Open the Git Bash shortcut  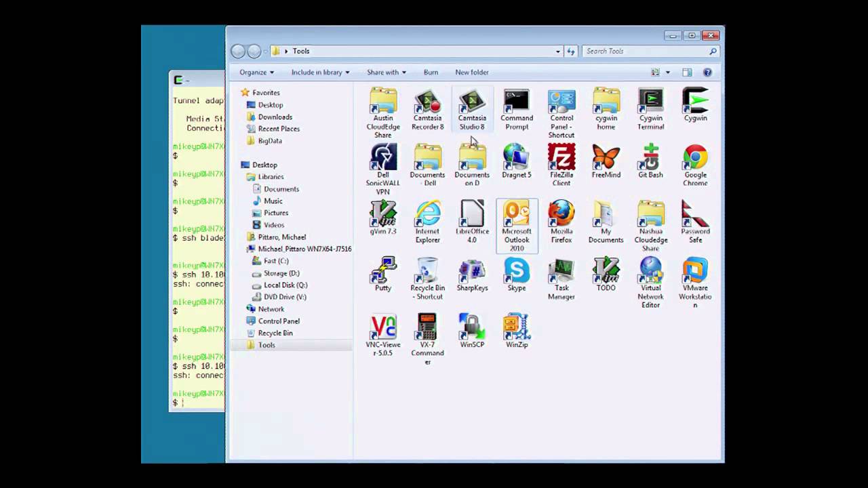650,161
